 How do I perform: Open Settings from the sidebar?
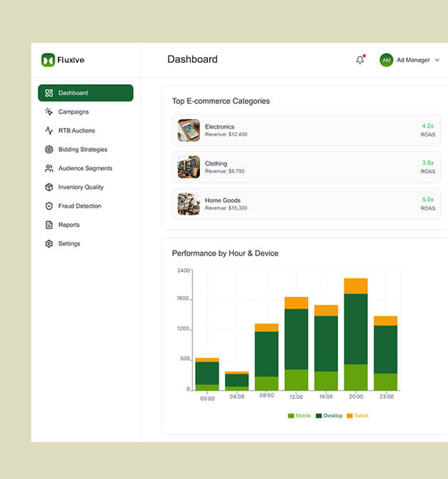(86, 243)
